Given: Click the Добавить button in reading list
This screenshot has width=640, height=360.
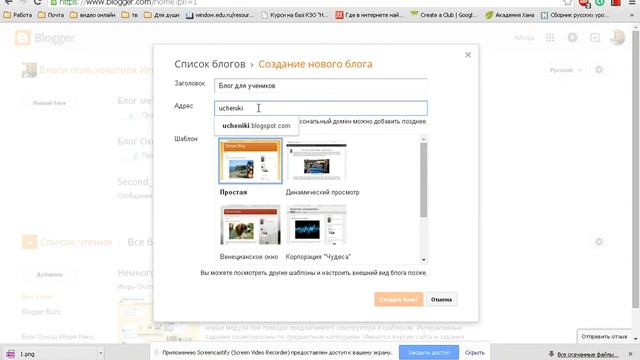Looking at the screenshot, I should tap(49, 274).
